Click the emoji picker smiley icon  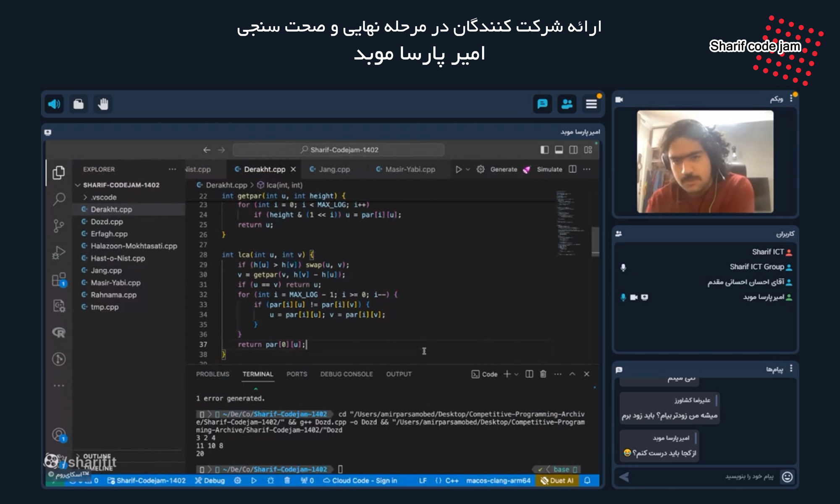(x=787, y=477)
